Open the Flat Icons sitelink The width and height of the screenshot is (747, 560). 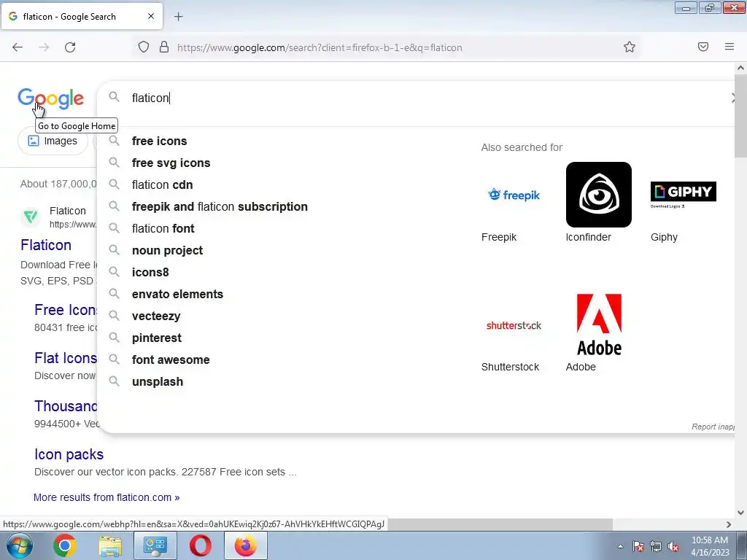click(x=66, y=358)
